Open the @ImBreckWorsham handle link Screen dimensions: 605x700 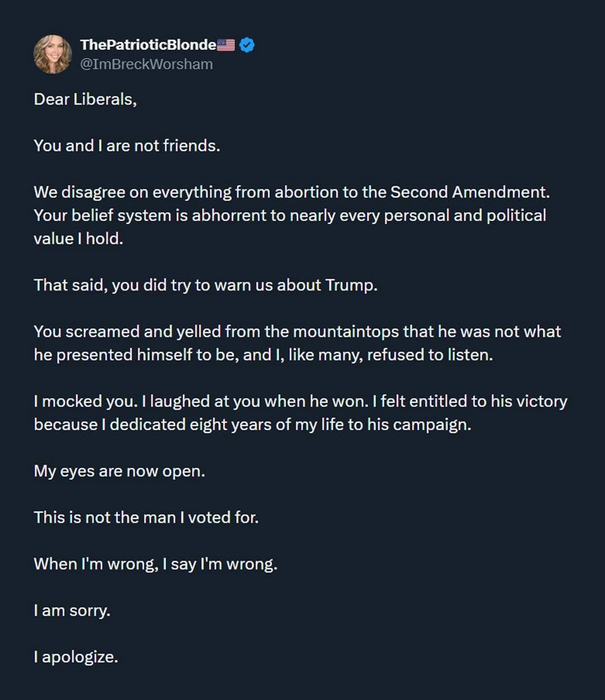click(x=146, y=64)
